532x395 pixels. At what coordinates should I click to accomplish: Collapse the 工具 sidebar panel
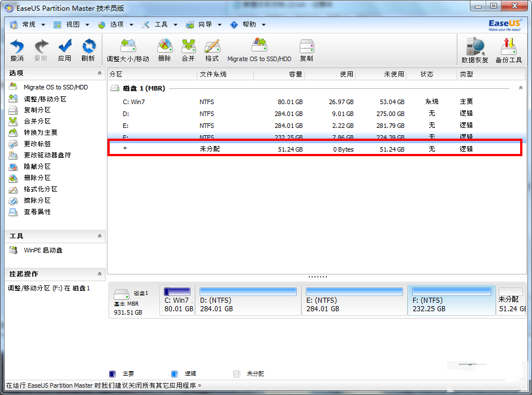tap(100, 236)
